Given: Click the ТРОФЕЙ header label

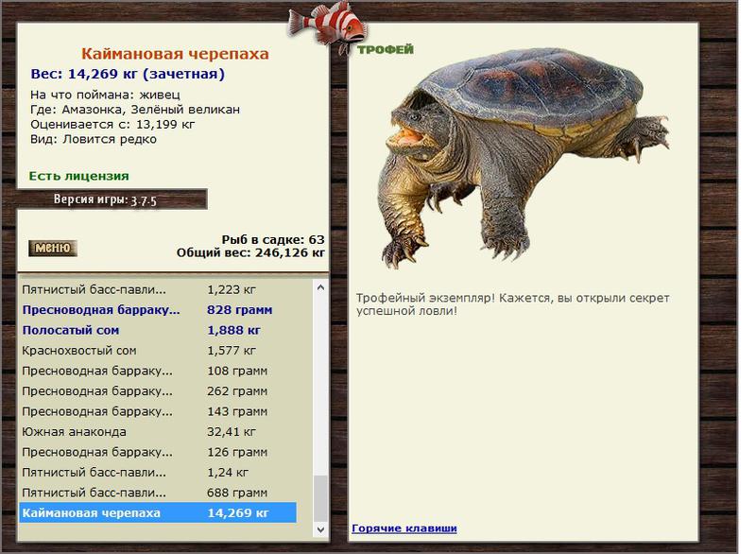Looking at the screenshot, I should tap(386, 49).
